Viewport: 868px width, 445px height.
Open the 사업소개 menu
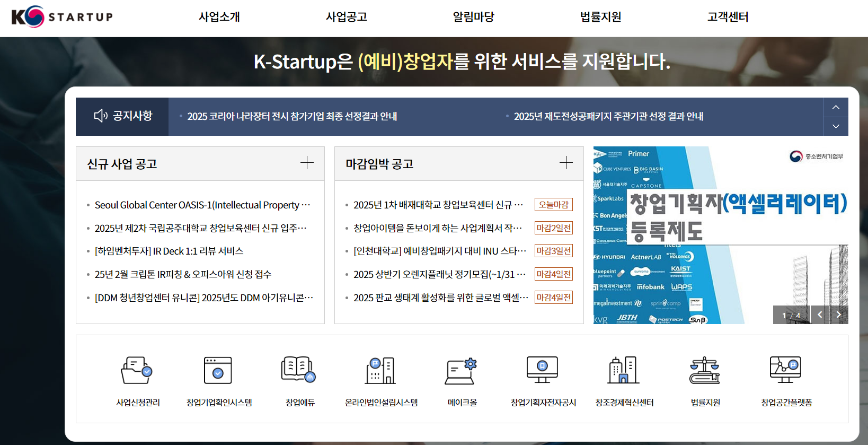point(219,17)
